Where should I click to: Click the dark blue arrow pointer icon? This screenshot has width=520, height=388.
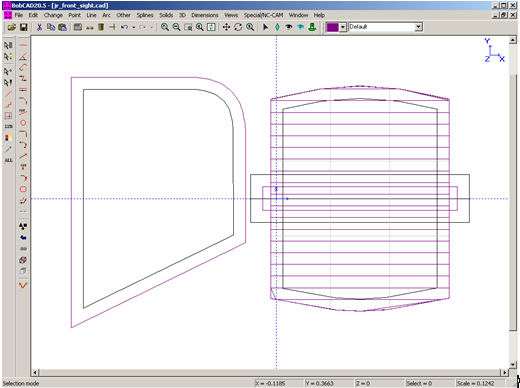[266, 27]
